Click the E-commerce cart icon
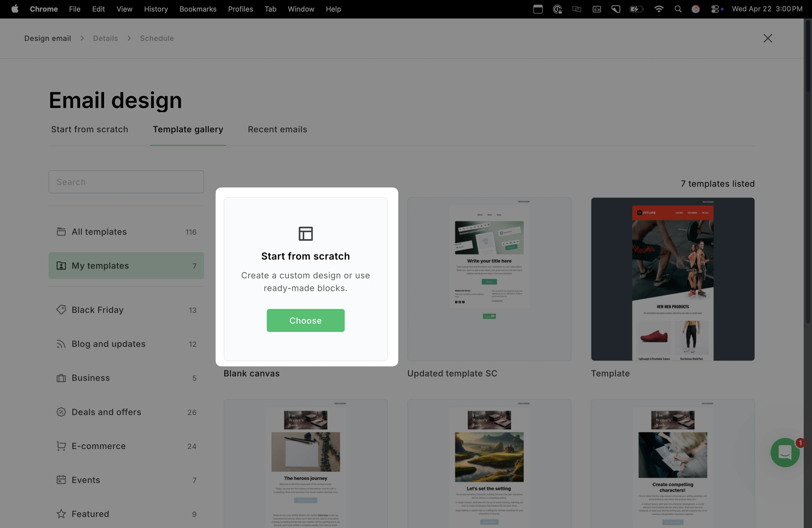 coord(61,446)
